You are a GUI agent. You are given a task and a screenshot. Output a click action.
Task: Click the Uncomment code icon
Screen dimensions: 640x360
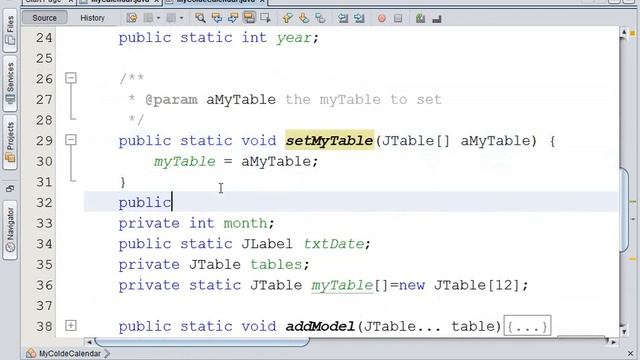(x=437, y=18)
